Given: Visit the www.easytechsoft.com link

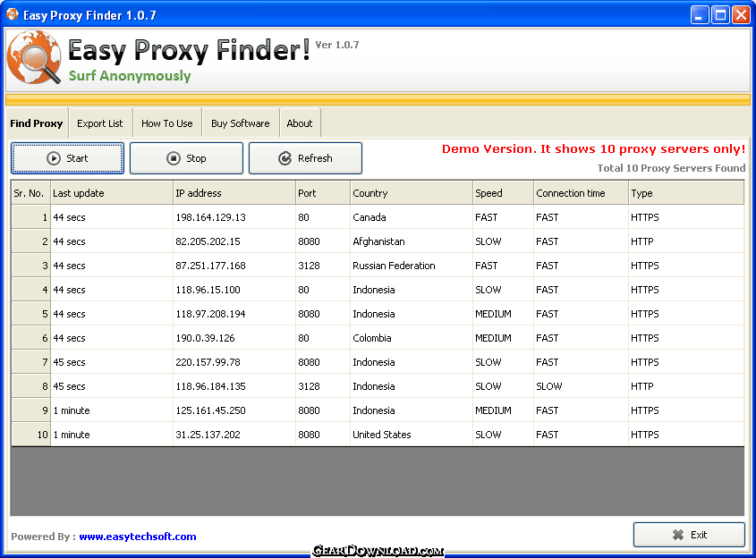Looking at the screenshot, I should (138, 537).
